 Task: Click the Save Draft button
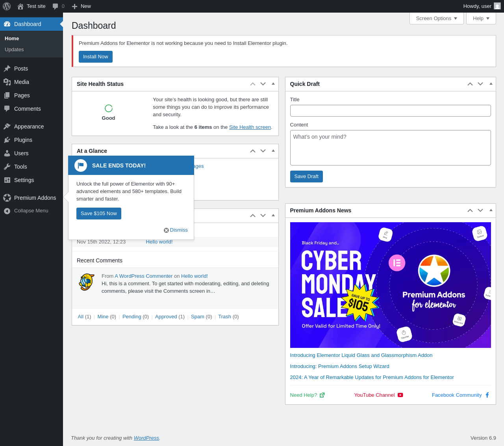[306, 177]
